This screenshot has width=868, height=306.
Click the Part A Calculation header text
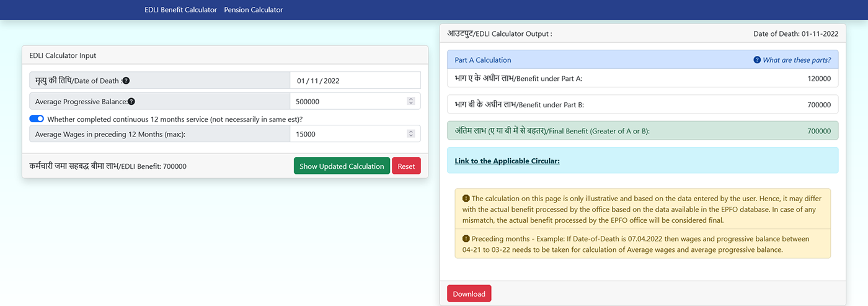(483, 60)
